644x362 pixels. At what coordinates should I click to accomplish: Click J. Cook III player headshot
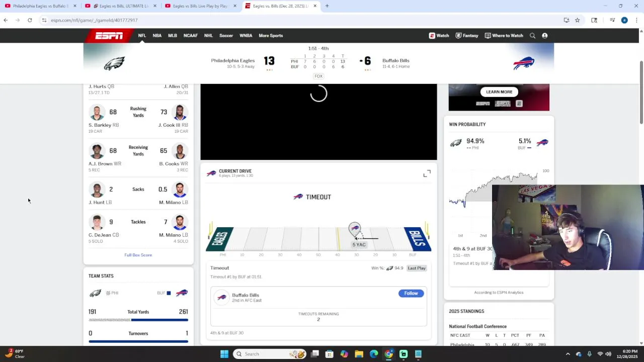[x=180, y=113]
